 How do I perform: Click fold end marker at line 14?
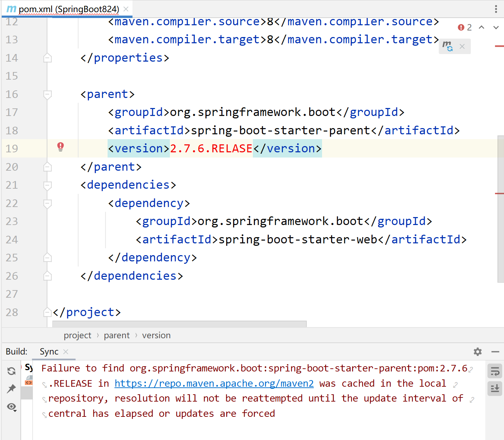48,58
